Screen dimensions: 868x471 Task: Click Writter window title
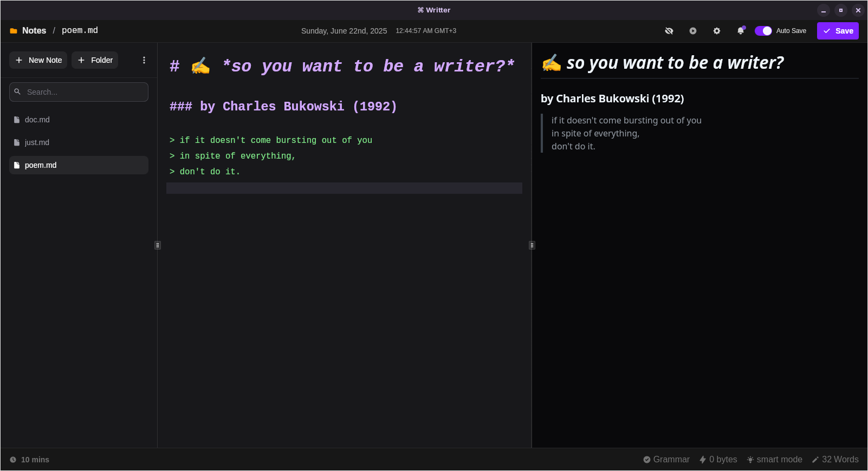434,10
